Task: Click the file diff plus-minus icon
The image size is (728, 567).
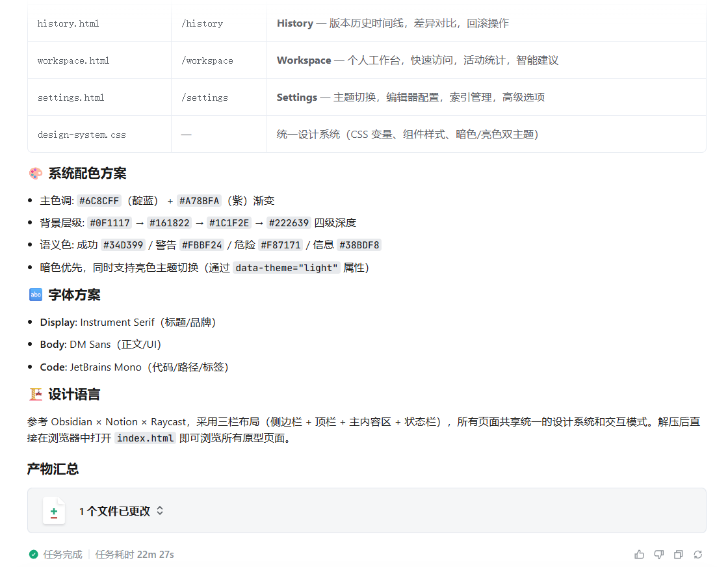Action: tap(54, 511)
